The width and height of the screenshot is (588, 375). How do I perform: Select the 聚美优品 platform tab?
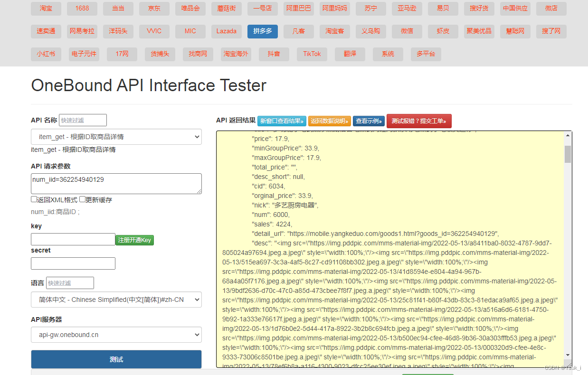click(479, 31)
